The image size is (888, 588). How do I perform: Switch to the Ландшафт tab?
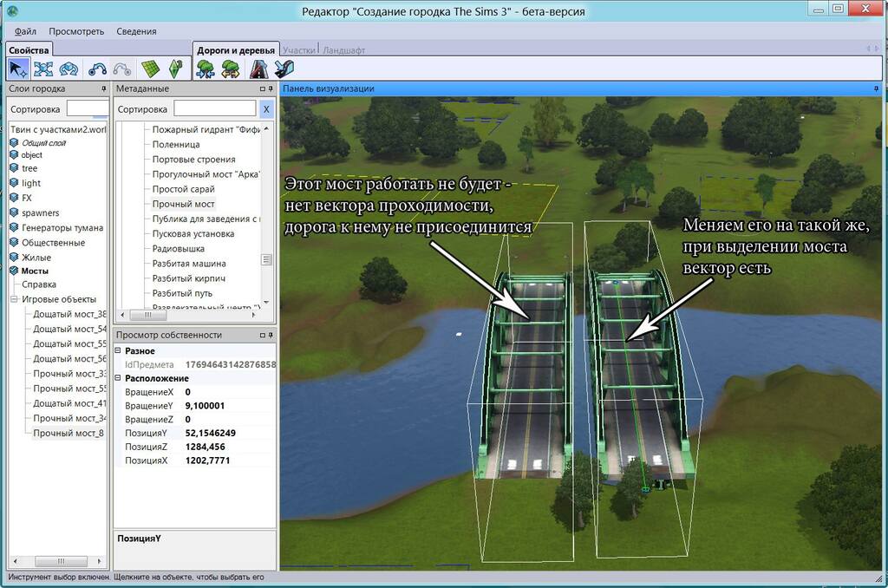(344, 50)
